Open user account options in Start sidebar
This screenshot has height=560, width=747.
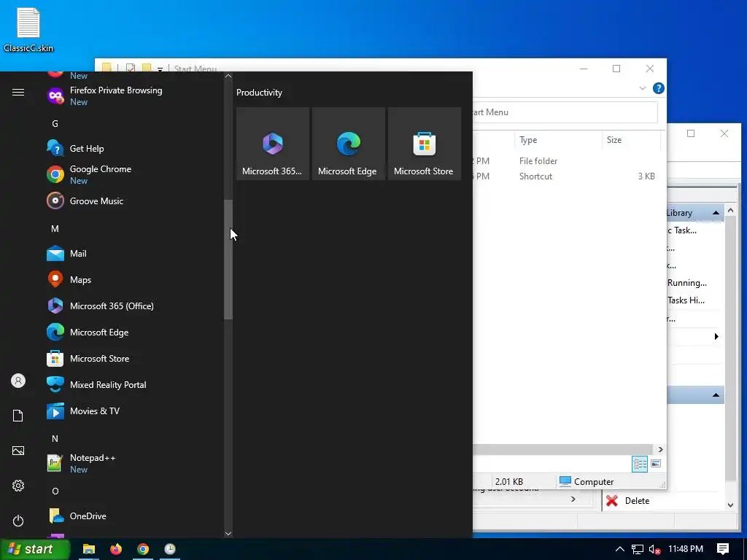(x=18, y=381)
